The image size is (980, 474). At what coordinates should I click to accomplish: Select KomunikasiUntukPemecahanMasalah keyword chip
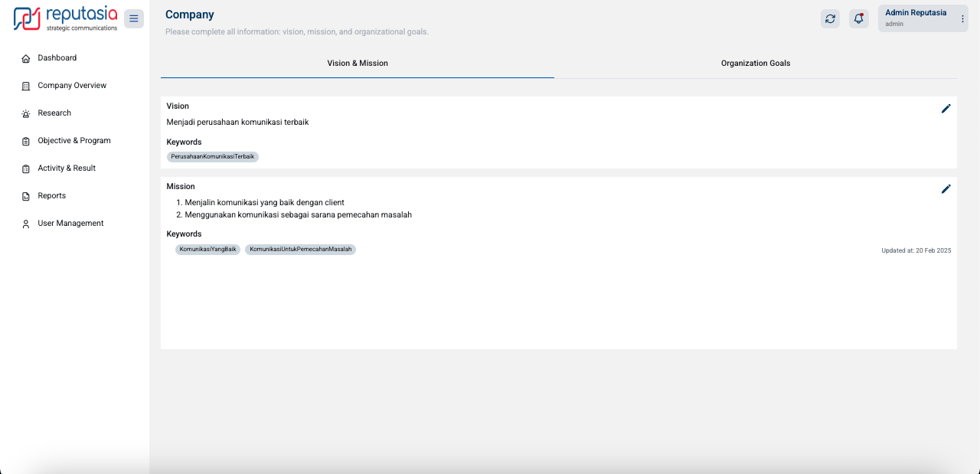click(300, 250)
